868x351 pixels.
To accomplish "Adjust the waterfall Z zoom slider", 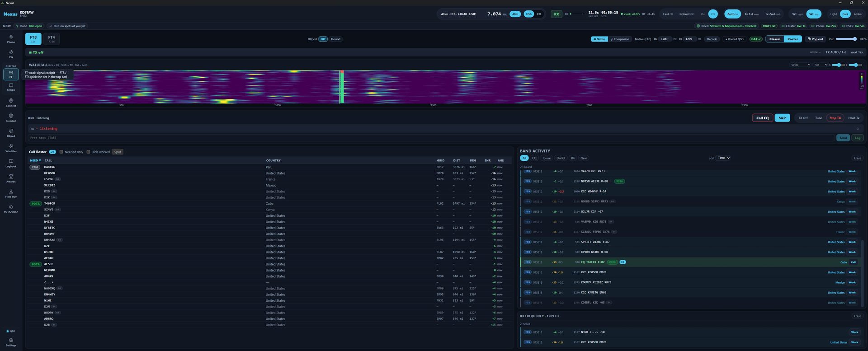I will [856, 65].
